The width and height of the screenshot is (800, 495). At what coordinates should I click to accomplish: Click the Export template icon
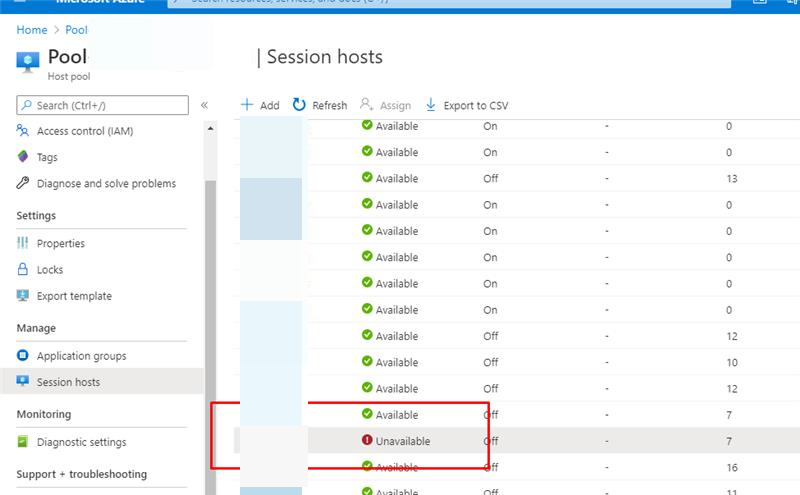pyautogui.click(x=22, y=295)
